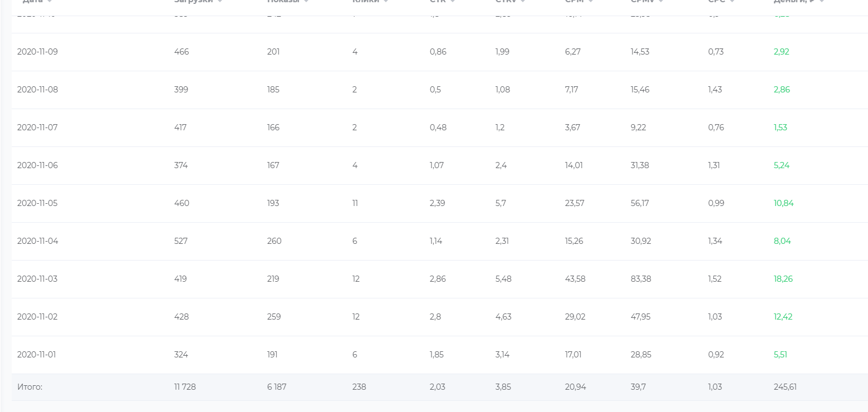Click the total Загрузки value 11 728
This screenshot has width=868, height=412.
185,387
